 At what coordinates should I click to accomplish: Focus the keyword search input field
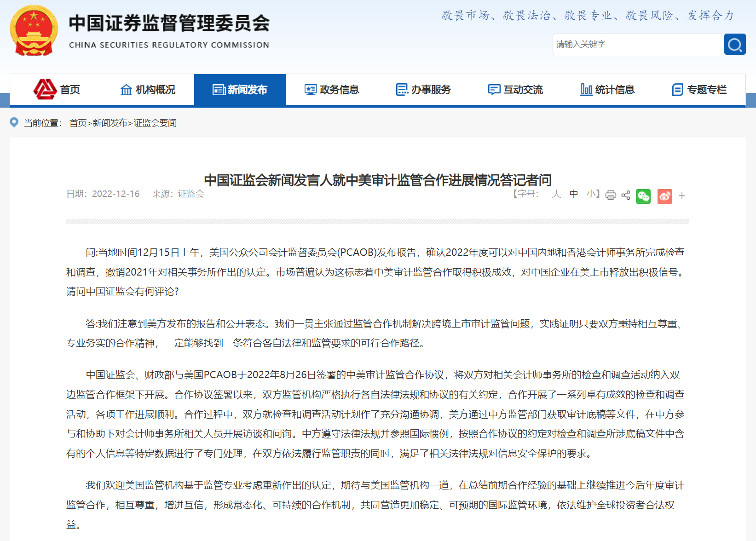pos(638,44)
